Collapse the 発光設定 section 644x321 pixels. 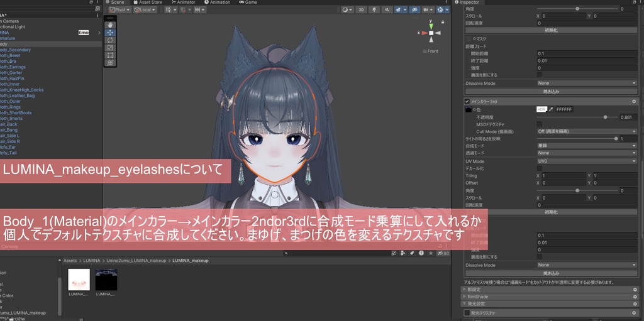(465, 304)
